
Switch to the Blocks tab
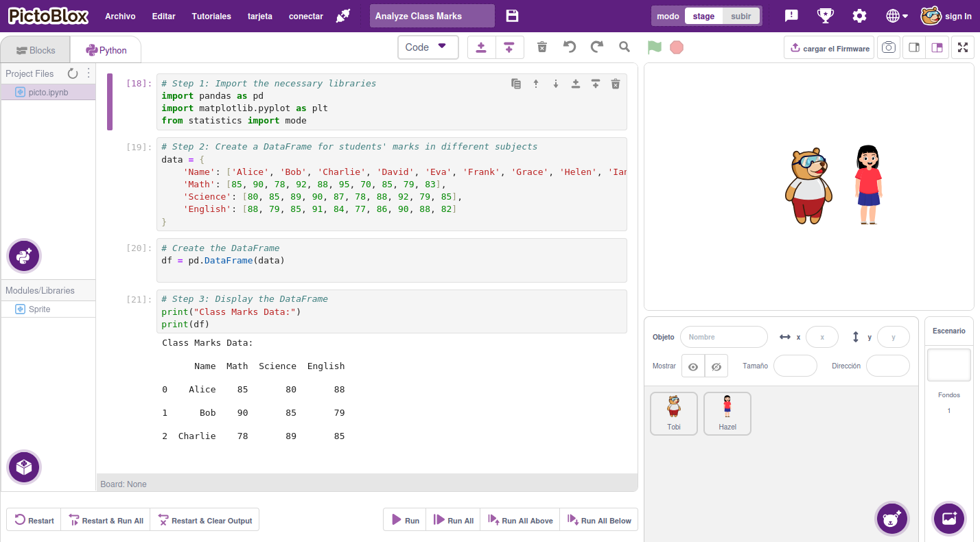click(x=36, y=50)
